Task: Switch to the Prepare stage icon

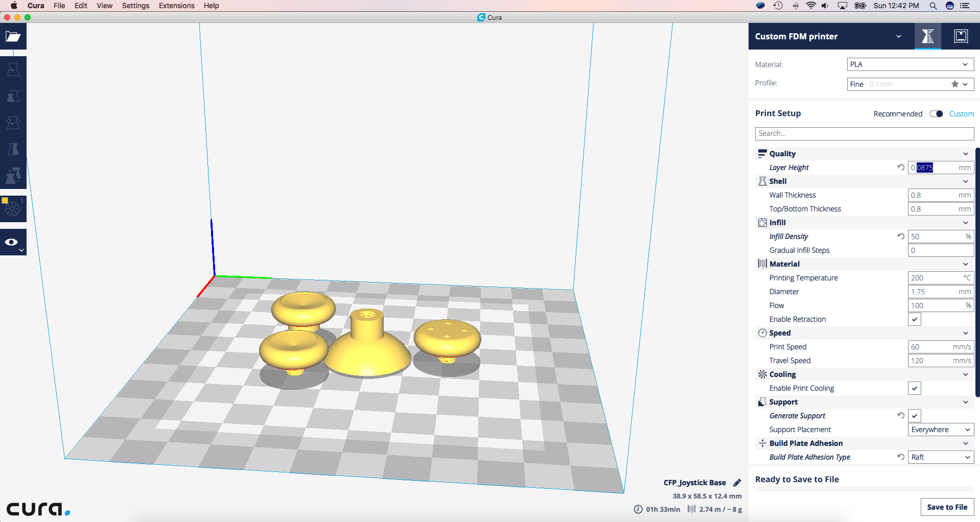Action: (927, 36)
